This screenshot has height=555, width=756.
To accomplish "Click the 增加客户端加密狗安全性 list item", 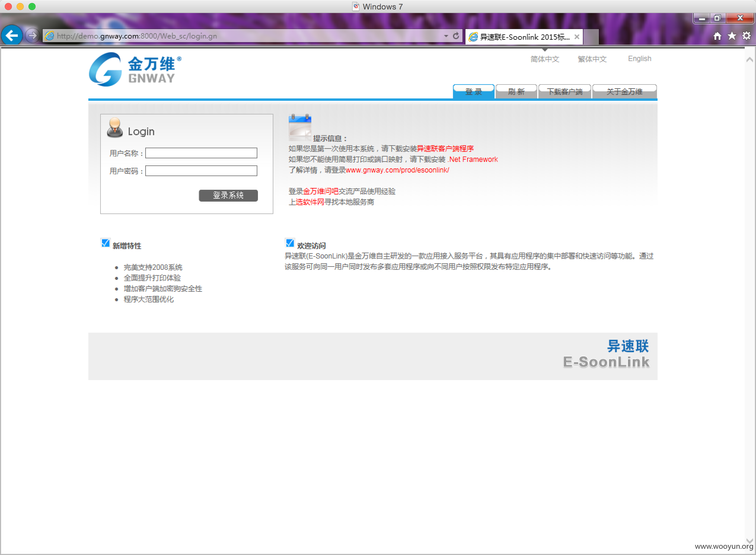I will click(163, 288).
